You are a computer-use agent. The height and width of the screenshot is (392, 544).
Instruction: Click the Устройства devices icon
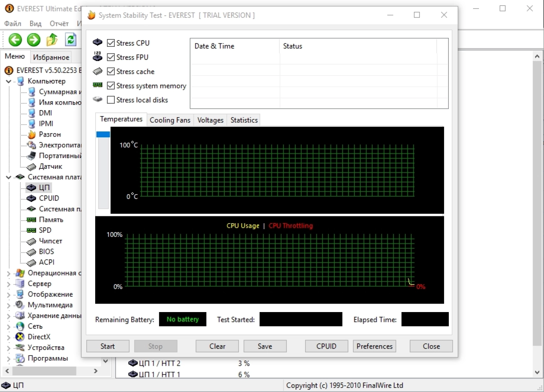20,348
